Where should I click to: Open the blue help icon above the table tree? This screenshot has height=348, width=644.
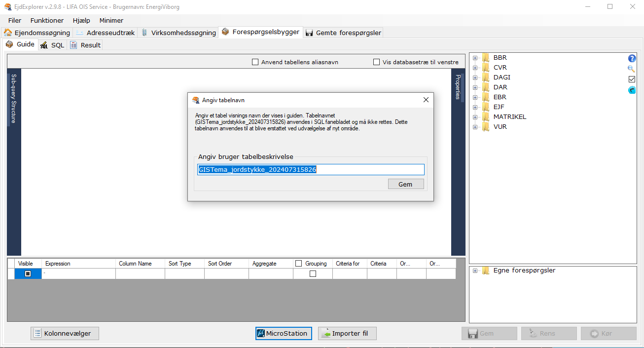coord(632,58)
